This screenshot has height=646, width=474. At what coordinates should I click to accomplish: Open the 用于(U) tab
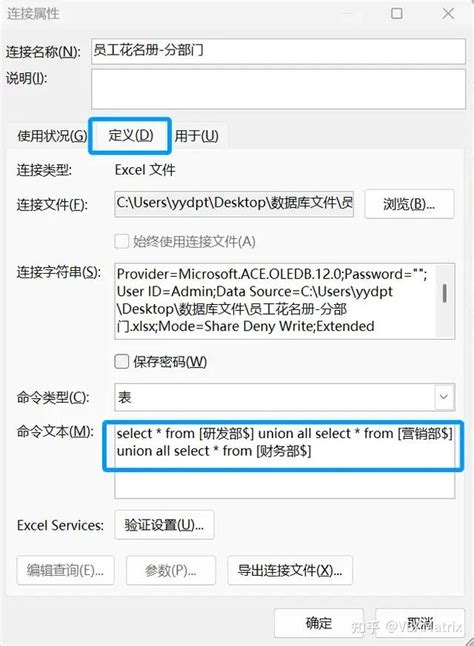click(x=196, y=136)
